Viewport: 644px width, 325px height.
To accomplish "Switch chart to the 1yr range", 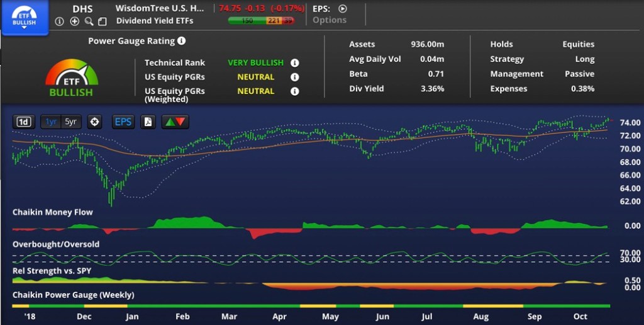I will 51,122.
